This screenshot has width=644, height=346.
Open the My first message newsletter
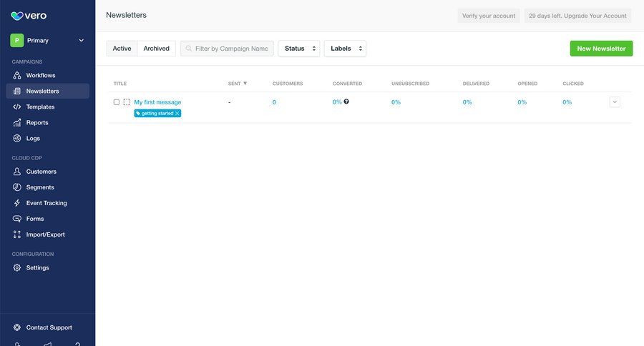click(x=157, y=102)
